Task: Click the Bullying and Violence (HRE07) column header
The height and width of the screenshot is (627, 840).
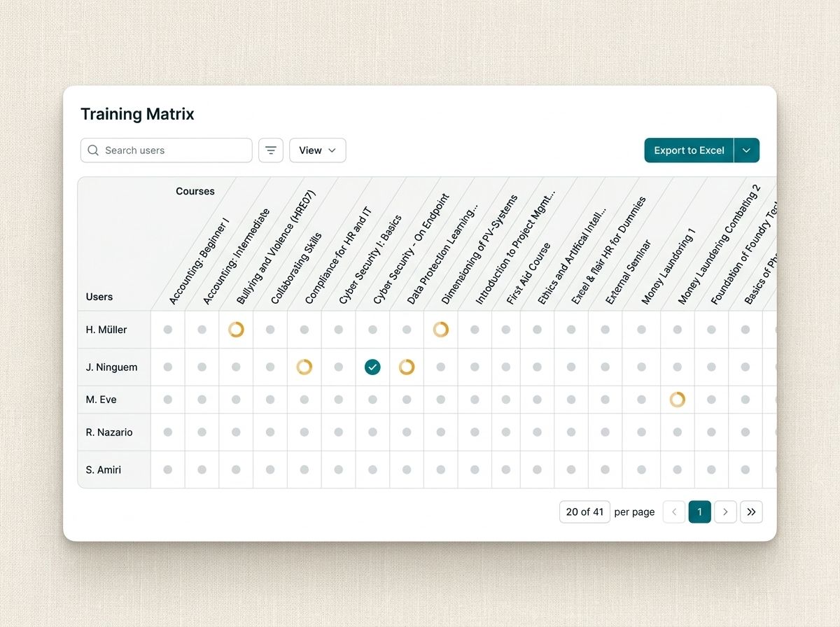Action: pos(276,246)
